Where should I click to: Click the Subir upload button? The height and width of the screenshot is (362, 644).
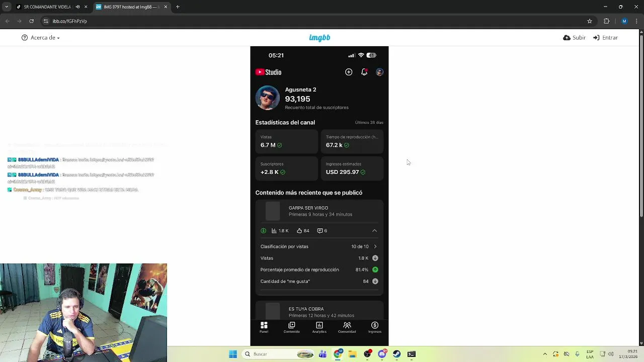[574, 38]
